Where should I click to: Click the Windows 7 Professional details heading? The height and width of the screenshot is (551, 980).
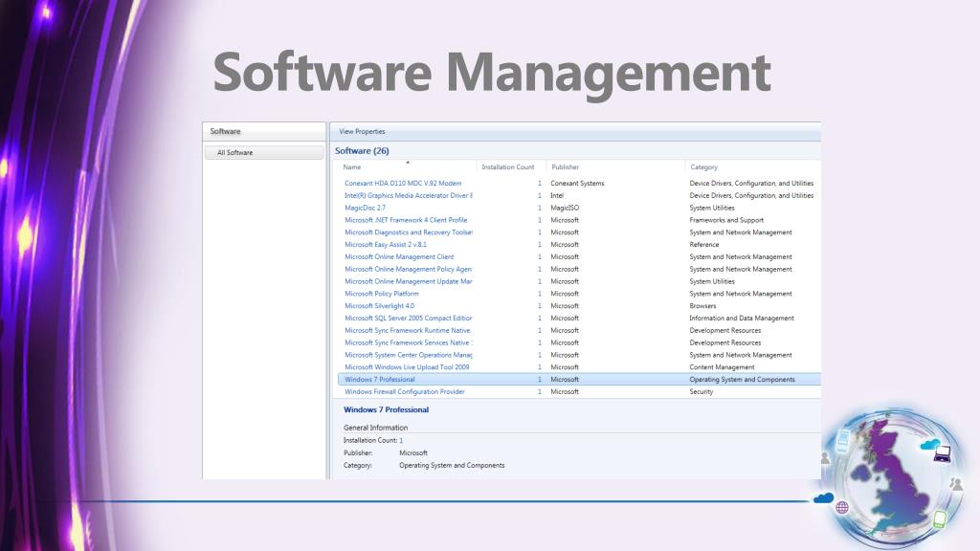pos(387,409)
